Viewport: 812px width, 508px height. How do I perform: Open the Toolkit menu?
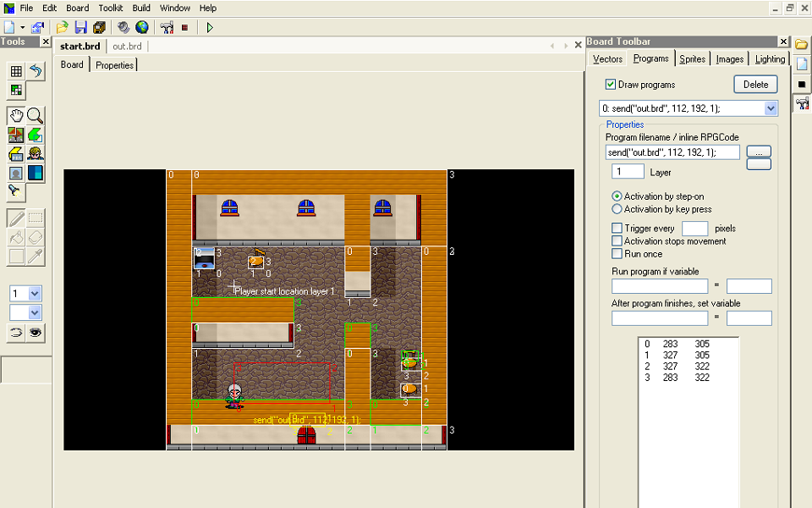tap(111, 8)
